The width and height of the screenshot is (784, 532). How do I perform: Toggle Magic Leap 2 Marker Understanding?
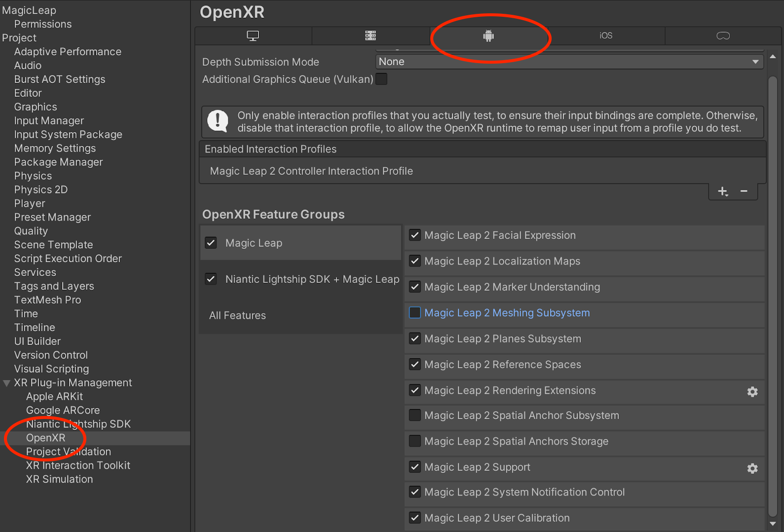point(415,287)
